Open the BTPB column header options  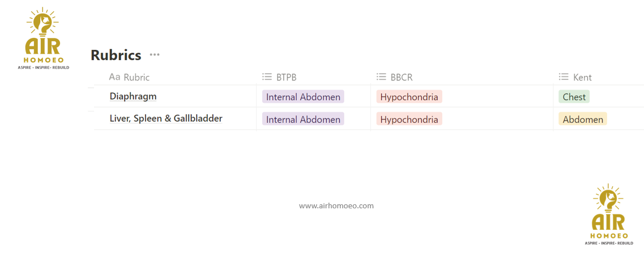coord(287,78)
